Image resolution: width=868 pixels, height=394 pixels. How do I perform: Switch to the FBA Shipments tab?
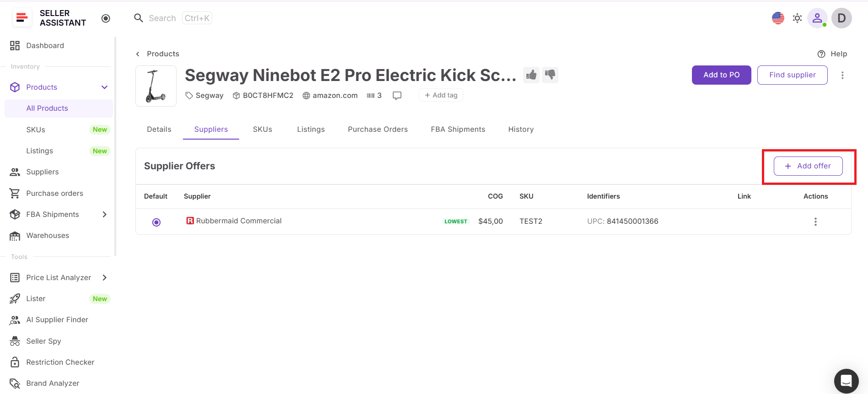458,130
